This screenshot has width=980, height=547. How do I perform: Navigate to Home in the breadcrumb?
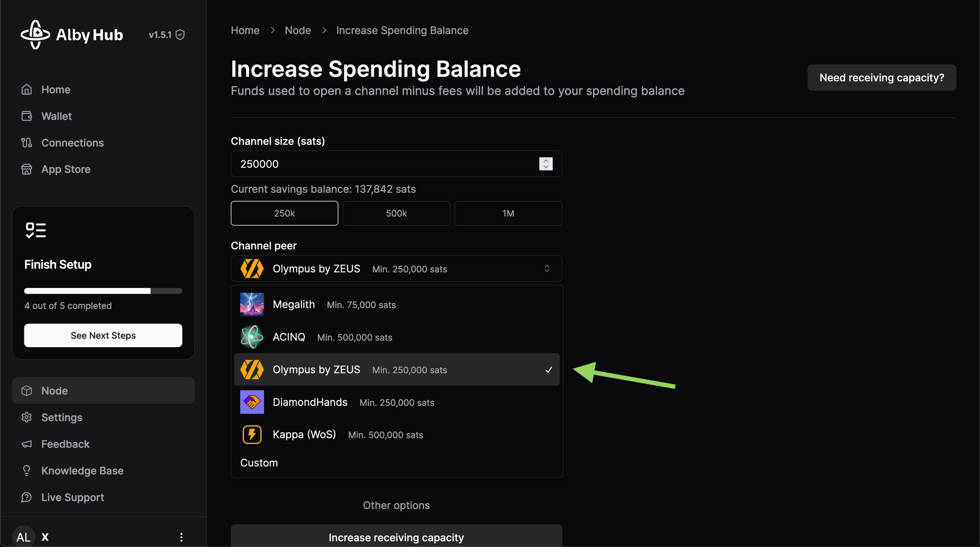245,30
